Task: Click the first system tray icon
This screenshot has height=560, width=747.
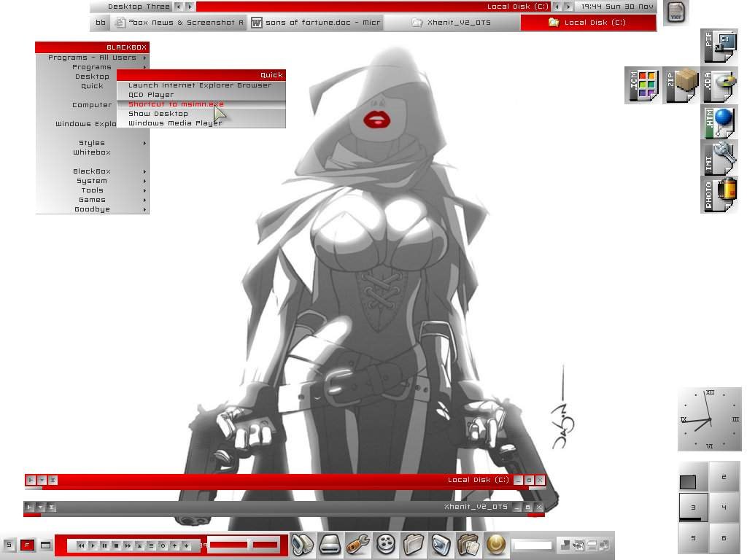Action: (565, 545)
